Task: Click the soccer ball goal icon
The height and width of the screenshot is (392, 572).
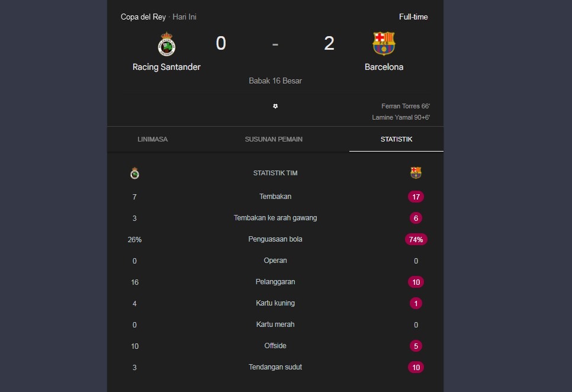Action: [275, 106]
